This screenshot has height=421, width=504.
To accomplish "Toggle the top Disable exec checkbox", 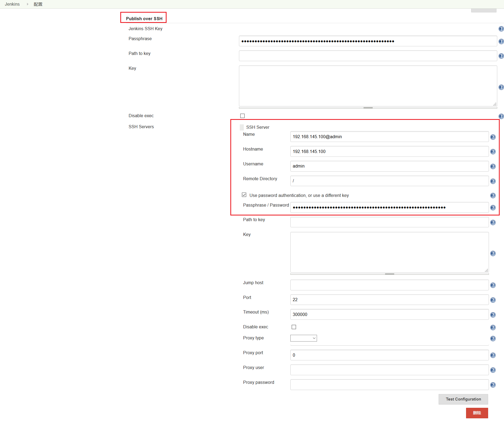I will (x=242, y=116).
